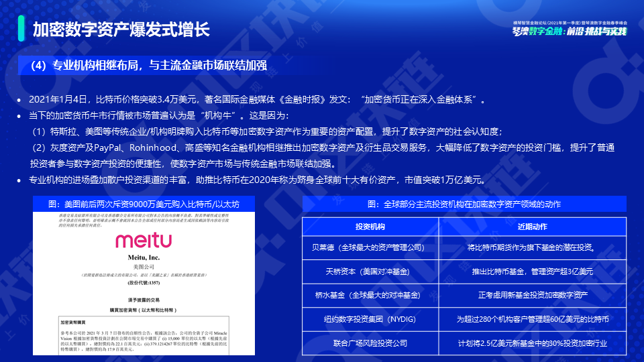Click the slide title 加密数字资产爆发式增长
The height and width of the screenshot is (362, 644).
tap(121, 29)
